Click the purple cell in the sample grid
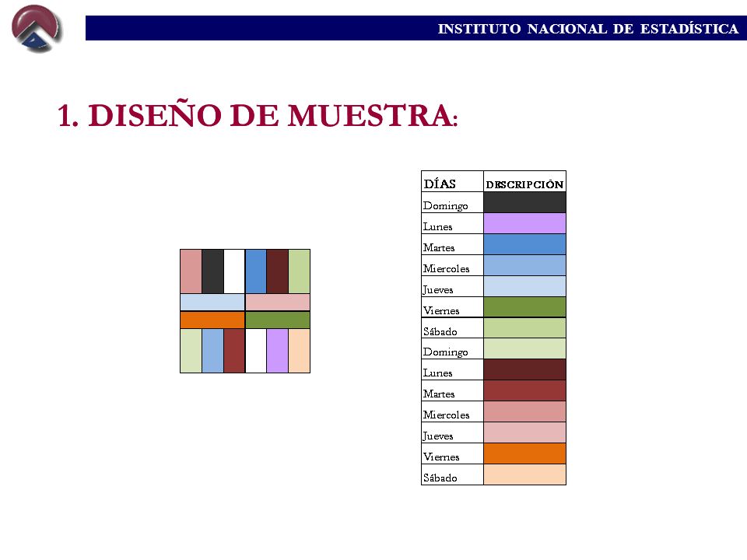The image size is (747, 560). pyautogui.click(x=277, y=351)
